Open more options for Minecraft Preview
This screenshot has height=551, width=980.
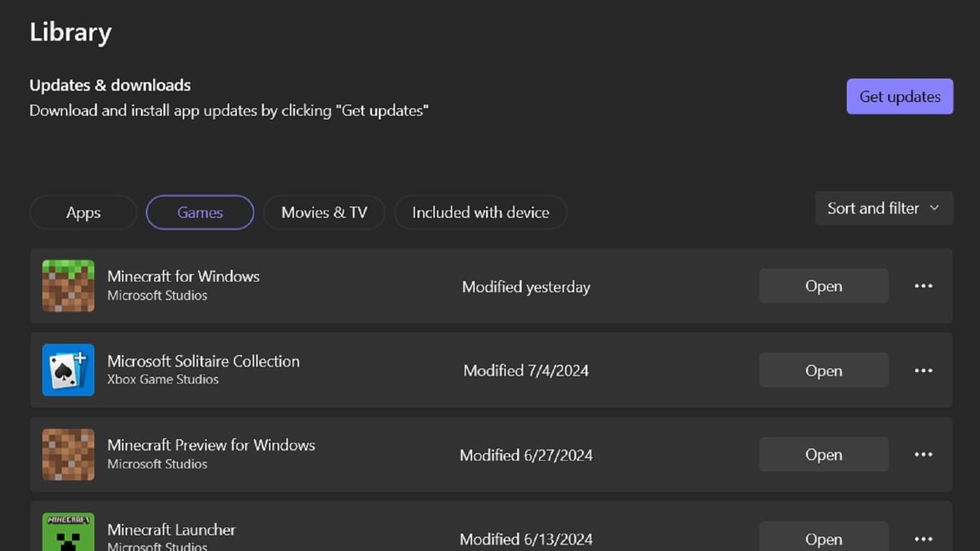[x=924, y=454]
